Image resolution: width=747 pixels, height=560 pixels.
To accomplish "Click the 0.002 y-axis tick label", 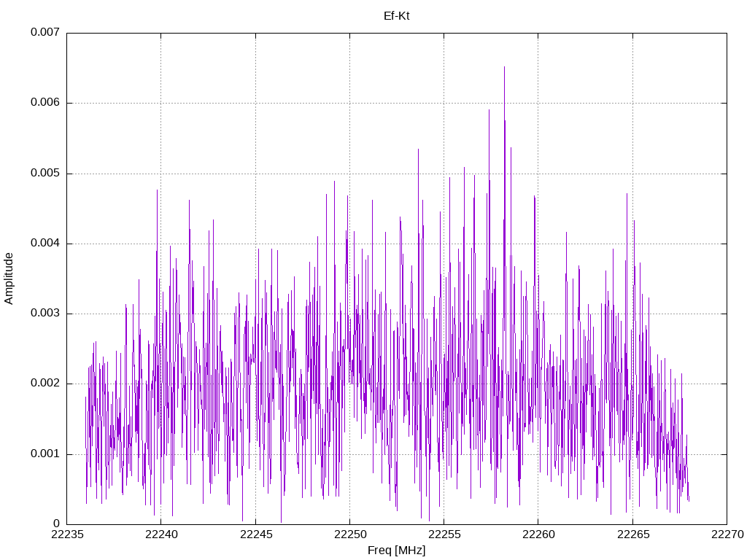I will [45, 384].
